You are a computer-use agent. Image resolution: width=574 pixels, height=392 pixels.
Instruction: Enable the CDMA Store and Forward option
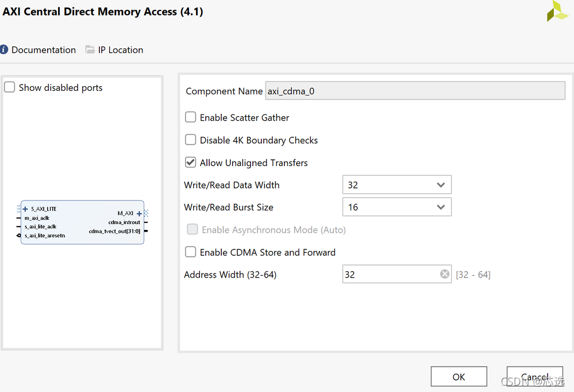(191, 252)
